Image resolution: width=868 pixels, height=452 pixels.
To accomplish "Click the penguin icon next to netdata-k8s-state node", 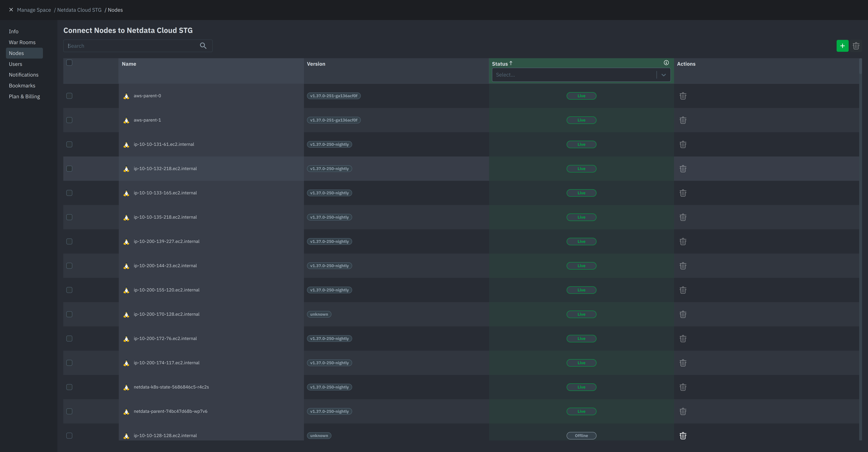I will click(x=126, y=387).
